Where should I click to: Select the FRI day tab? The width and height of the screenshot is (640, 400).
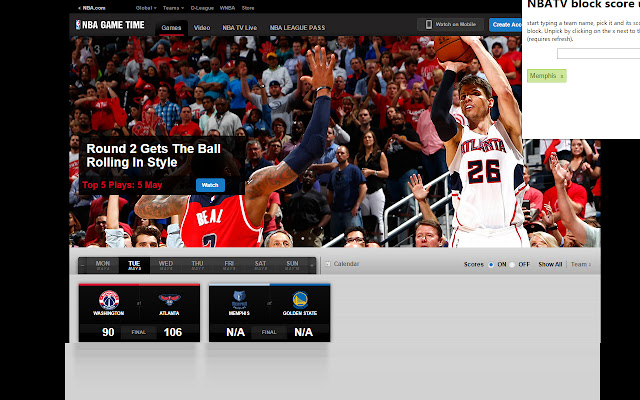(x=229, y=265)
